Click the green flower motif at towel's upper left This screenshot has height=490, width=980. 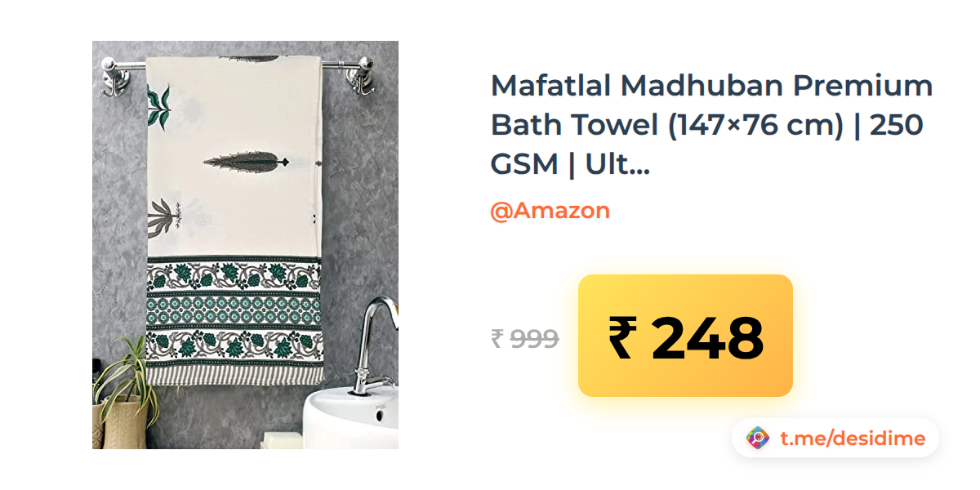point(158,107)
